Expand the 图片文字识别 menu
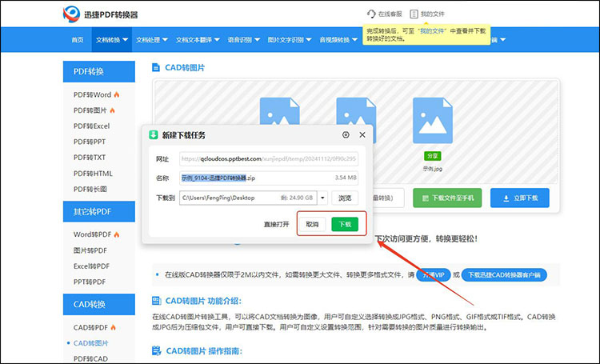Viewport: 600px width, 364px height. point(290,40)
